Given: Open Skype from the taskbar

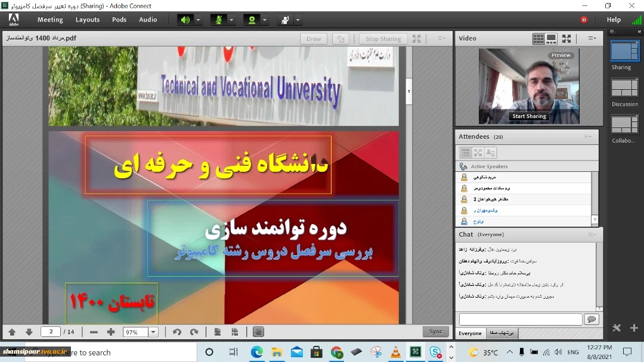Looking at the screenshot, I should click(435, 352).
